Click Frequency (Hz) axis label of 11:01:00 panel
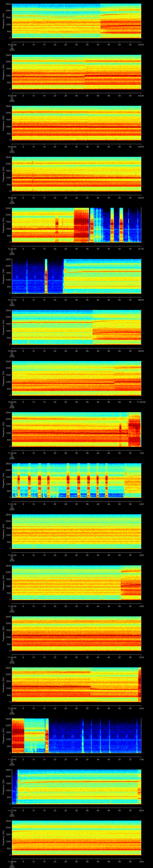153x868 pixels. coord(3,481)
